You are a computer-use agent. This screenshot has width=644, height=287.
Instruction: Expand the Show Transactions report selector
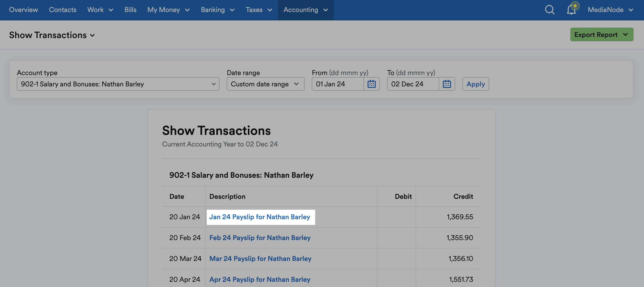coord(52,35)
